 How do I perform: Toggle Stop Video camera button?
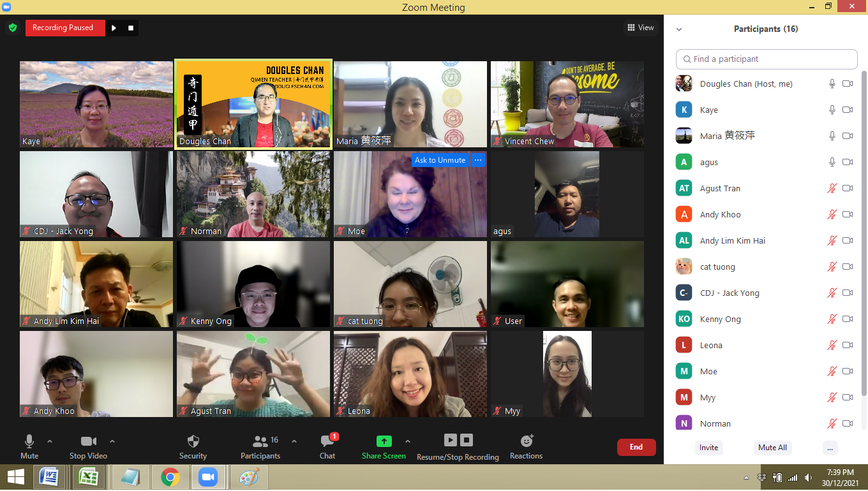(88, 441)
